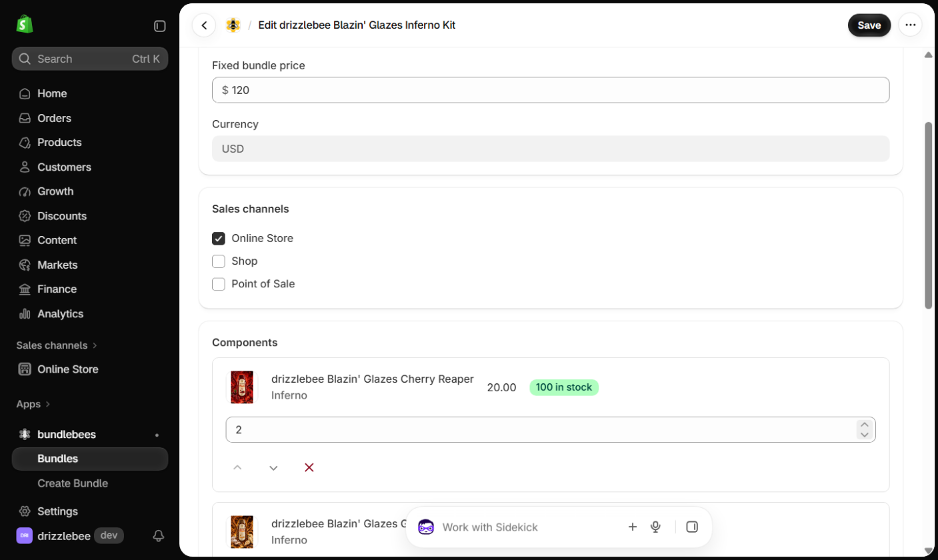Click the Sidekick avatar icon
Viewport: 938px width, 560px height.
point(426,527)
